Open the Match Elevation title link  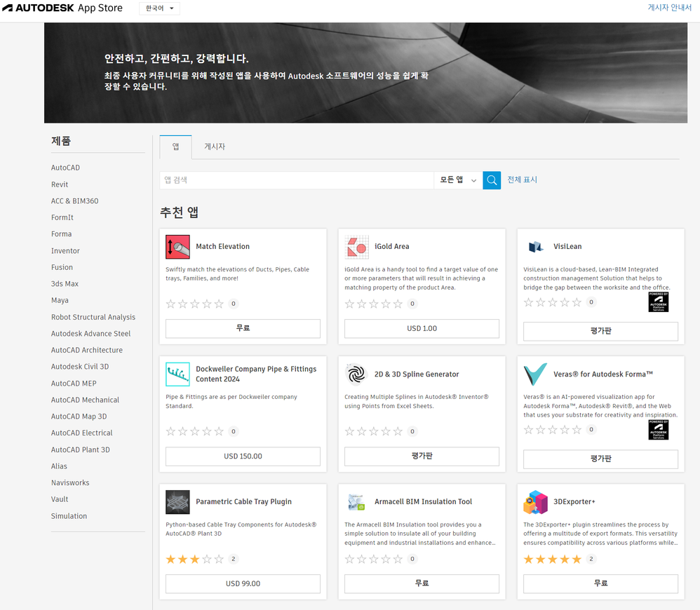[223, 246]
